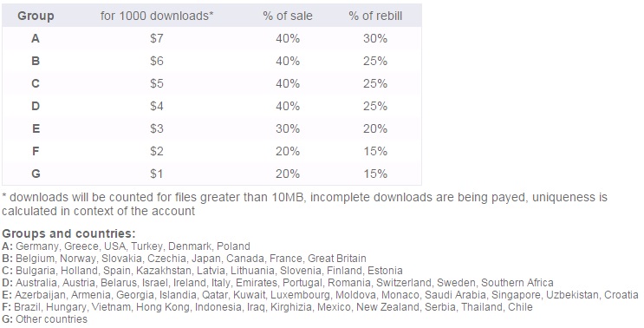644x328 pixels.
Task: Click the 30% rebill value in row A
Action: pyautogui.click(x=375, y=39)
